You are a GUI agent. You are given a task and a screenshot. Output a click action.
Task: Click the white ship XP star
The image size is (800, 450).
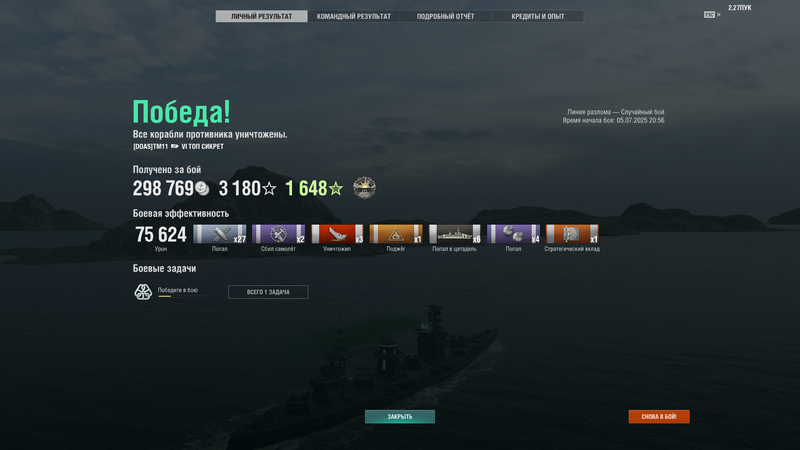pos(269,189)
